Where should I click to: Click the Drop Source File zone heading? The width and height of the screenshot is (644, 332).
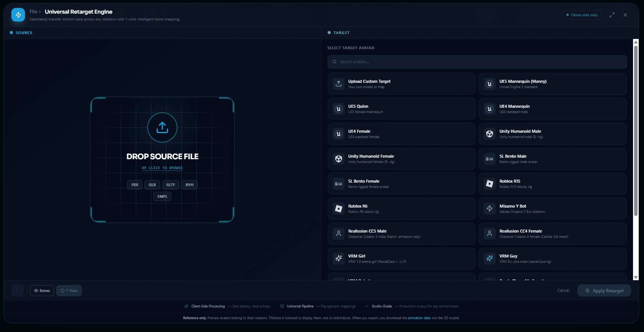click(162, 157)
